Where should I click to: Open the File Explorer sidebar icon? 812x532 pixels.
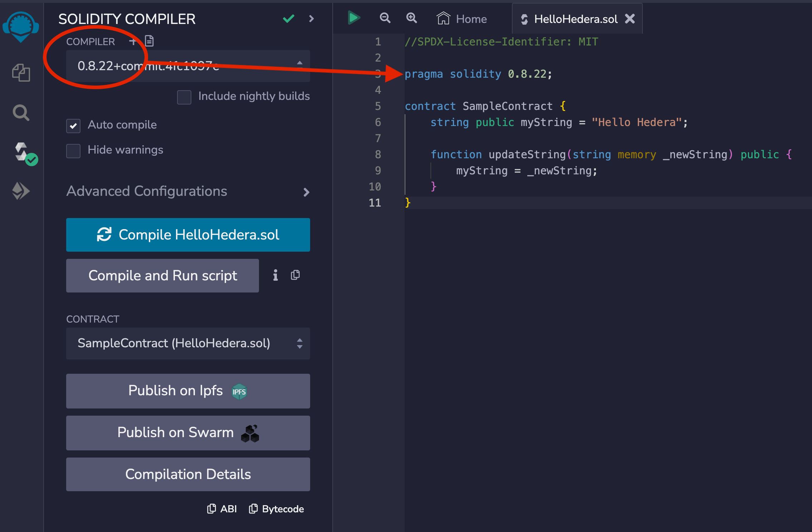click(21, 73)
